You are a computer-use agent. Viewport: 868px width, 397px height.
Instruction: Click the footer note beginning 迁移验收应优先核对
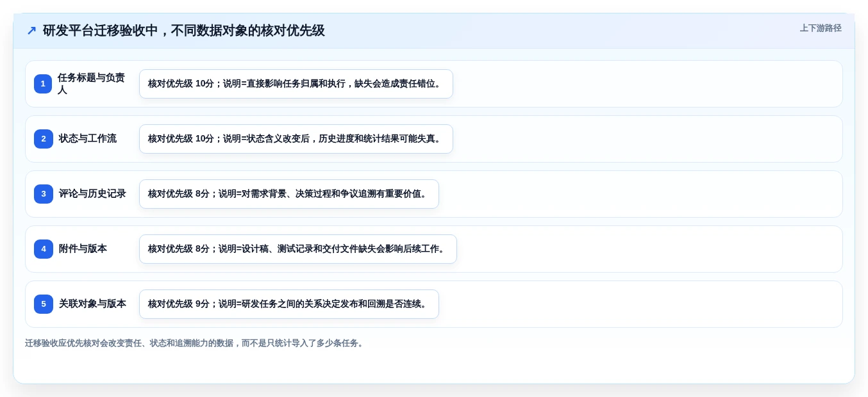196,343
